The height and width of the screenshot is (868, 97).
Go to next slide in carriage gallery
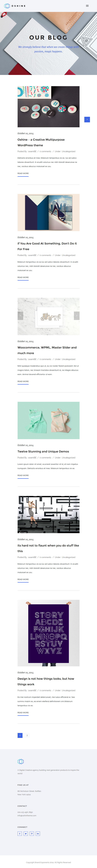pos(77,315)
